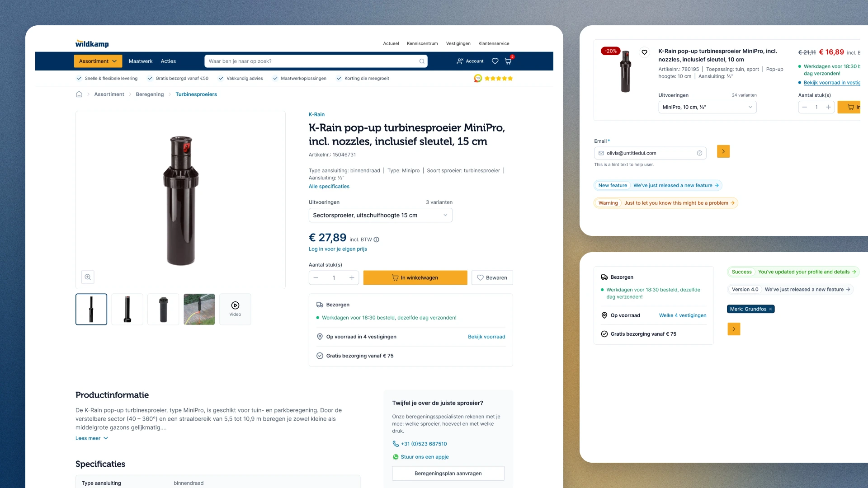Open the customer rating stars

pos(498,78)
